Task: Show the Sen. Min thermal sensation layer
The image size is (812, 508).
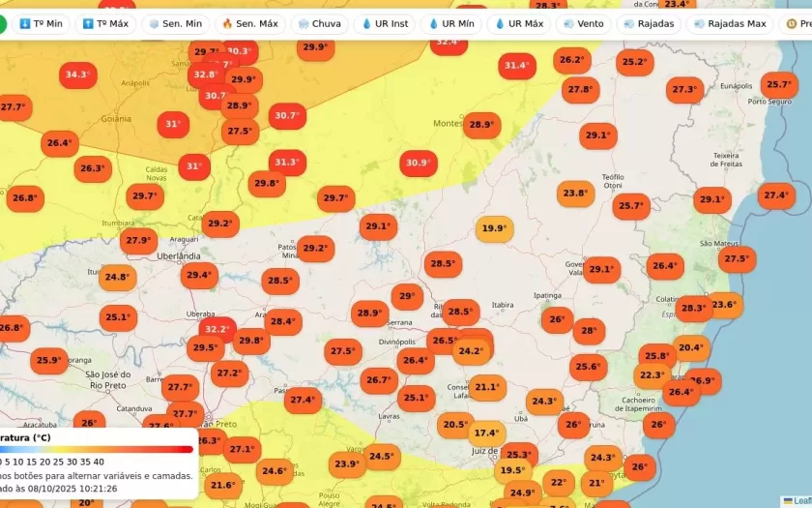Action: click(x=175, y=23)
